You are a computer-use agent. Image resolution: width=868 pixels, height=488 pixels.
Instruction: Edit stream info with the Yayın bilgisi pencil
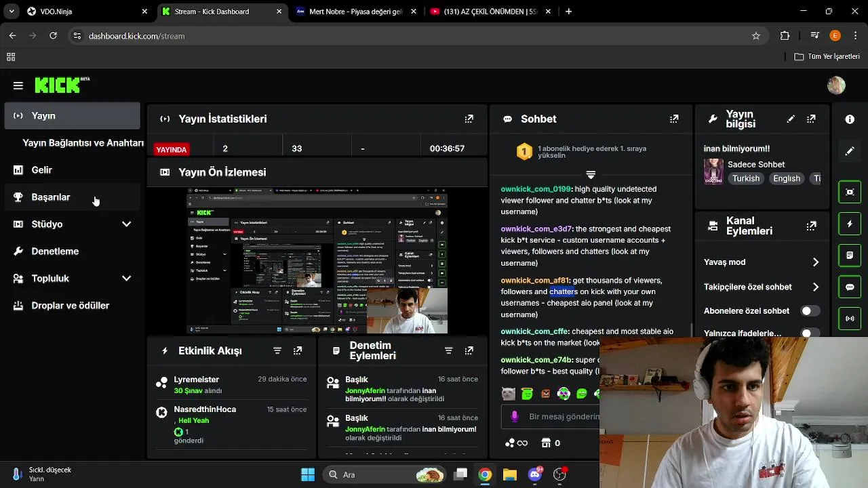tap(791, 119)
